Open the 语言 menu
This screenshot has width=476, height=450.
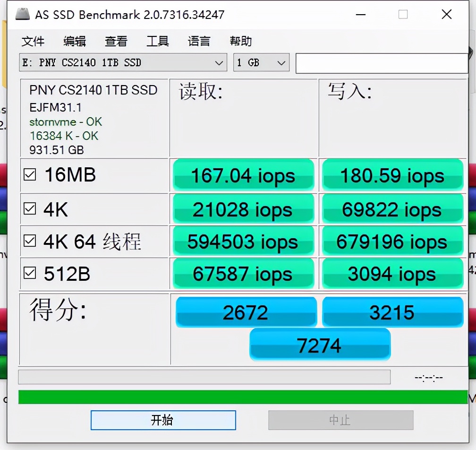point(198,42)
